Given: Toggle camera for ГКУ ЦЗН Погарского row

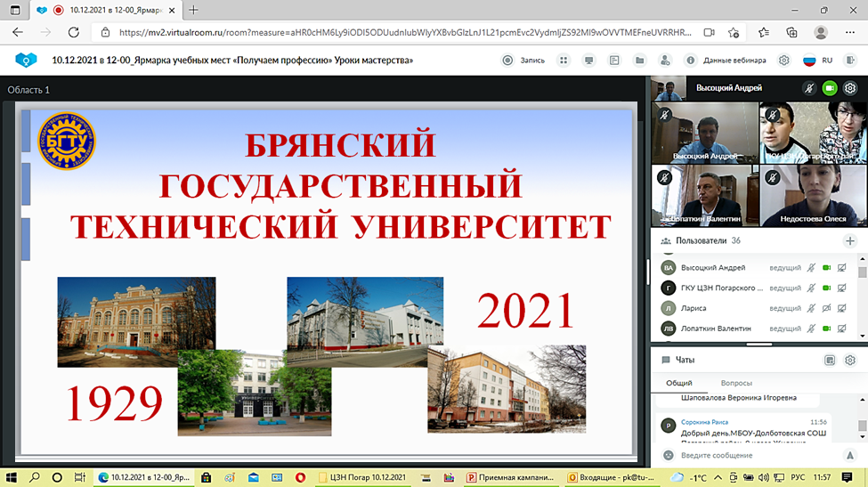Looking at the screenshot, I should 826,288.
